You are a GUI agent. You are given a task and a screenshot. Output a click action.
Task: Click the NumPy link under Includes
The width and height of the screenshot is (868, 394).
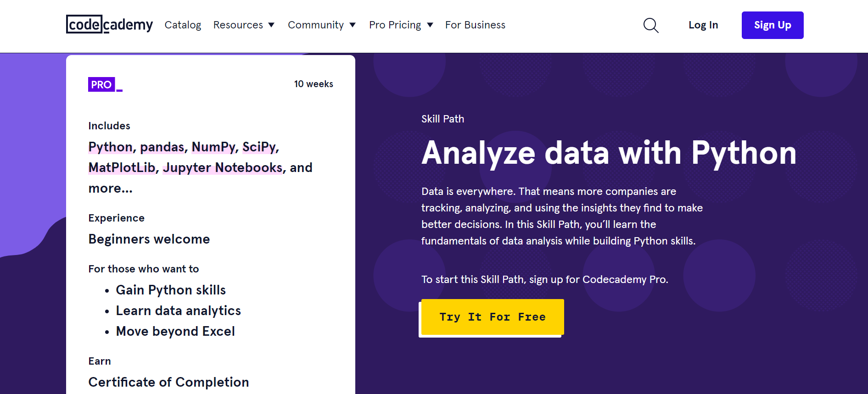(x=213, y=147)
